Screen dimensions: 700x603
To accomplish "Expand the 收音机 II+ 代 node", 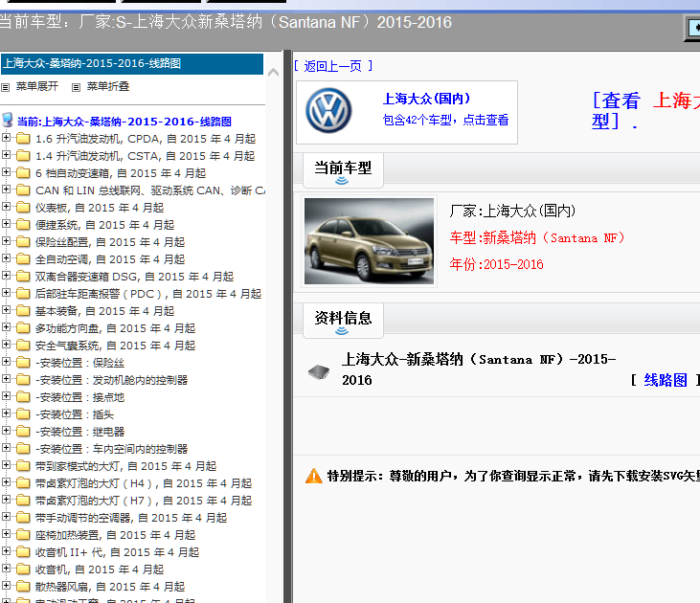I will coord(7,550).
